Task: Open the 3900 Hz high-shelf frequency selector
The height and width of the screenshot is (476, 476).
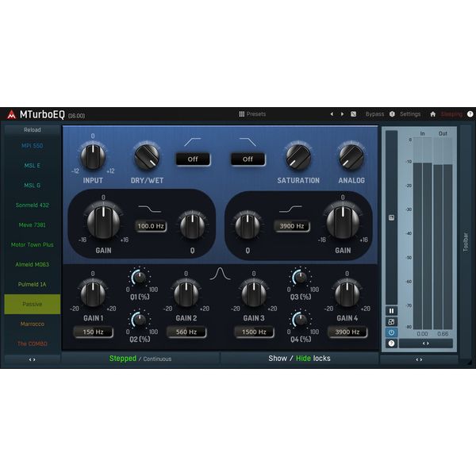Action: pos(292,226)
